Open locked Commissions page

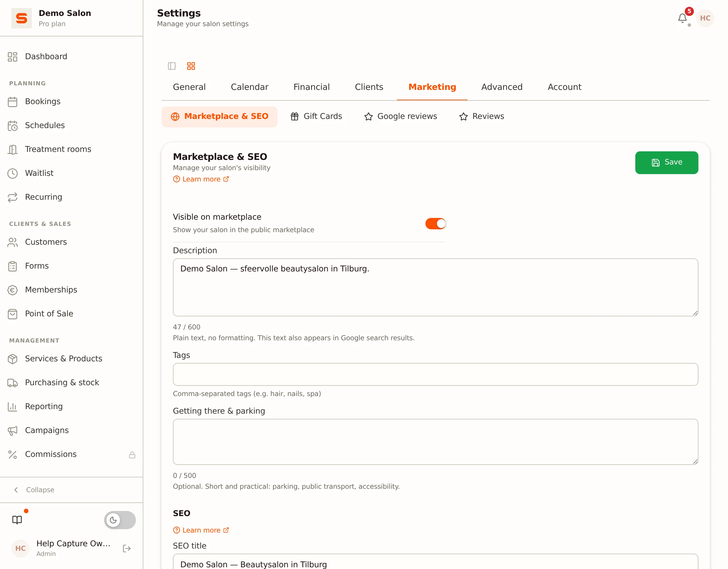pyautogui.click(x=71, y=454)
